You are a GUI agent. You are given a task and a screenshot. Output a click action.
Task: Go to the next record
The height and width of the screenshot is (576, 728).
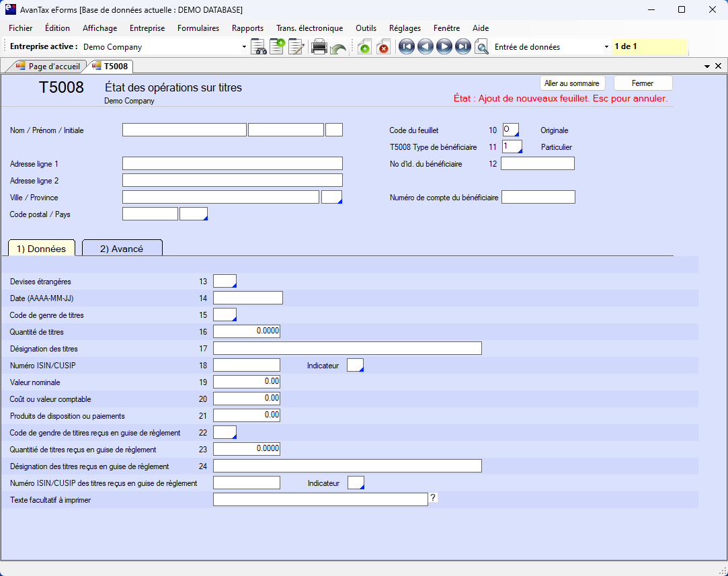click(444, 47)
